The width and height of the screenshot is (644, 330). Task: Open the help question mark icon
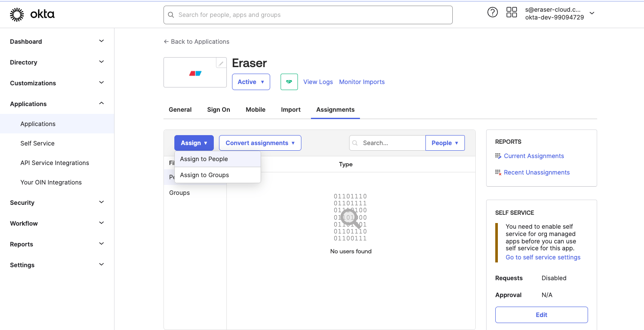tap(493, 12)
